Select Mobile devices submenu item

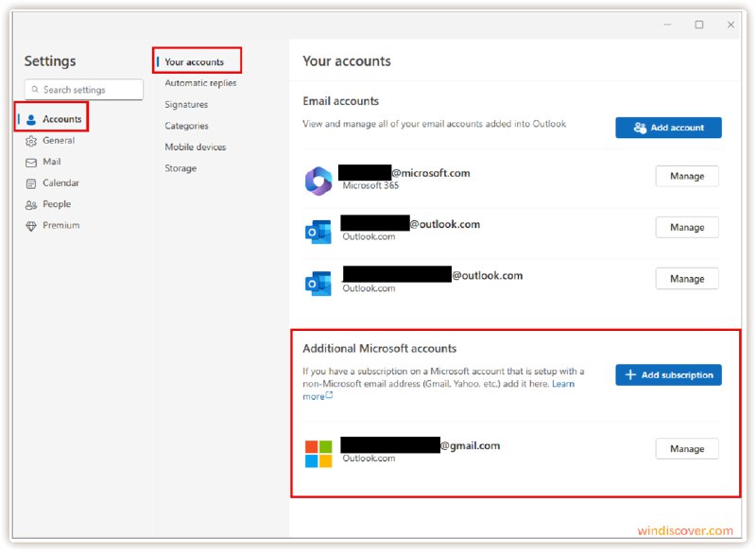click(x=196, y=147)
